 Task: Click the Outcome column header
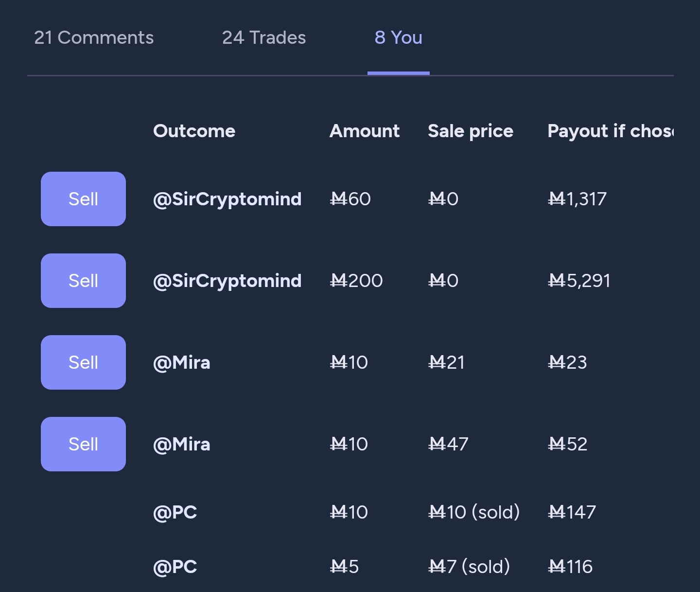[194, 131]
